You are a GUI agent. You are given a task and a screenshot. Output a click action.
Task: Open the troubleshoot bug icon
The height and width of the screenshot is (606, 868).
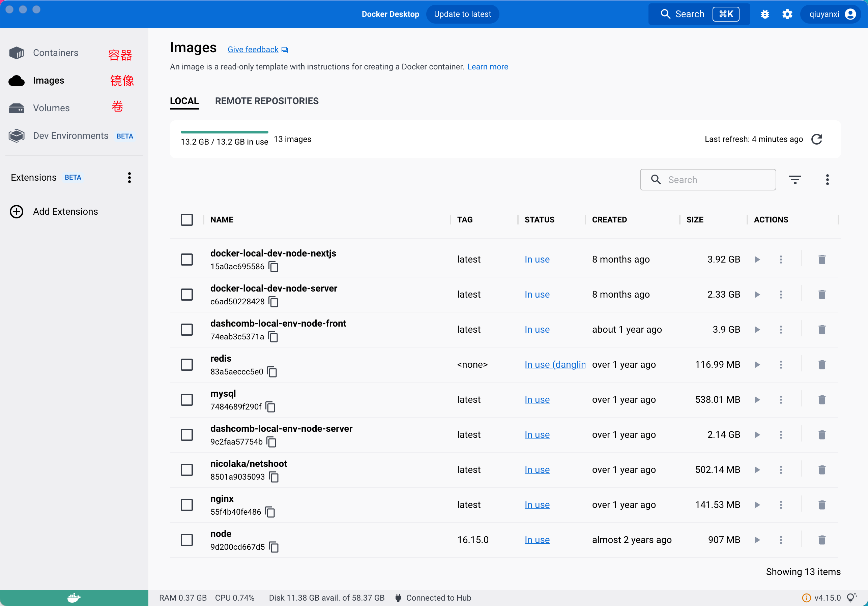[765, 14]
